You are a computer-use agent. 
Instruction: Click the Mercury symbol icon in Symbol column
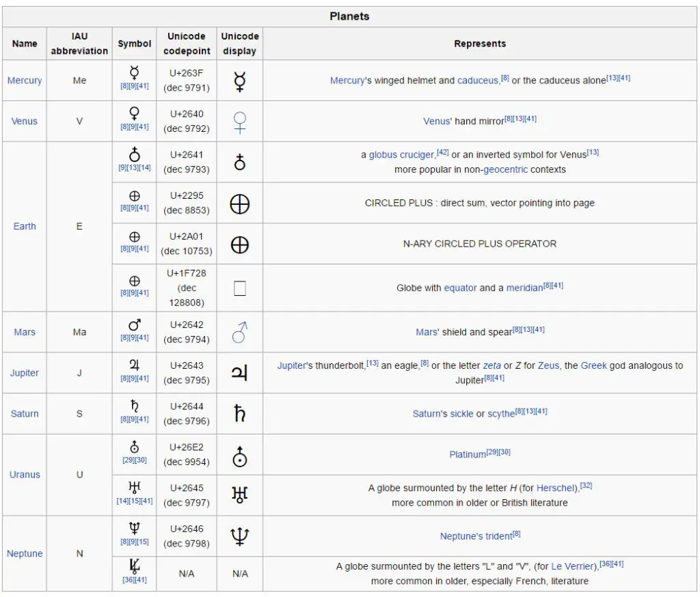(134, 73)
